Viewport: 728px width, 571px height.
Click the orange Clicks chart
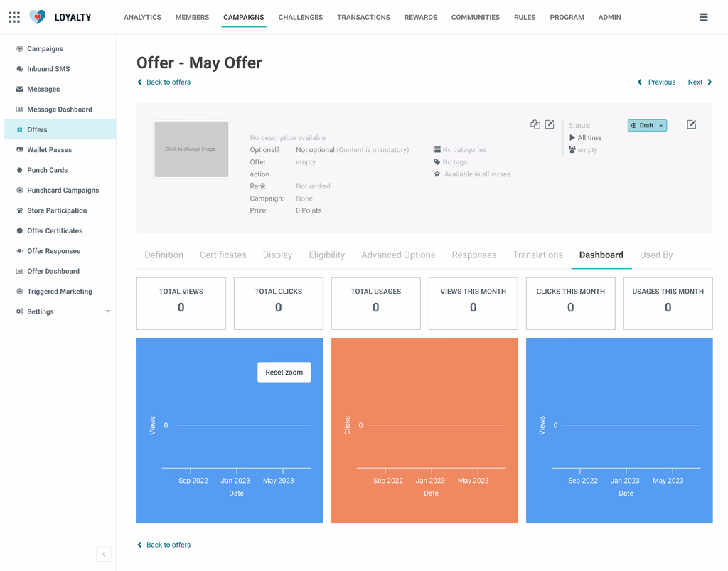tap(424, 430)
